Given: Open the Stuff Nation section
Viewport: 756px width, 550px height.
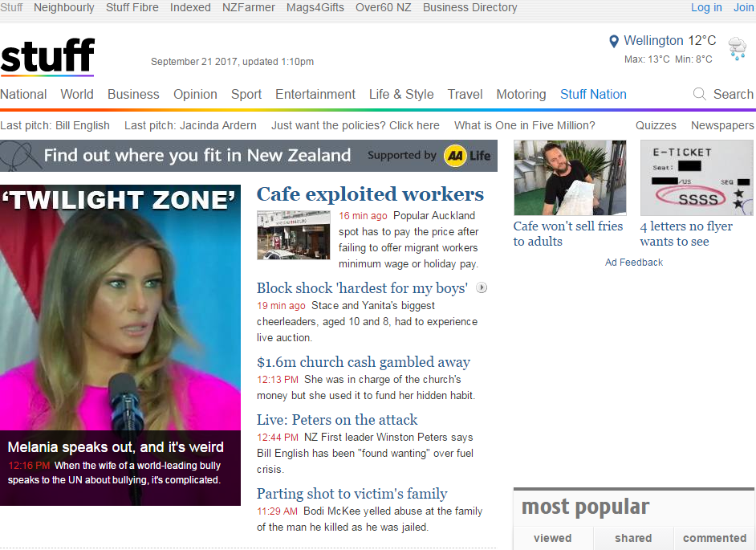Looking at the screenshot, I should [594, 94].
